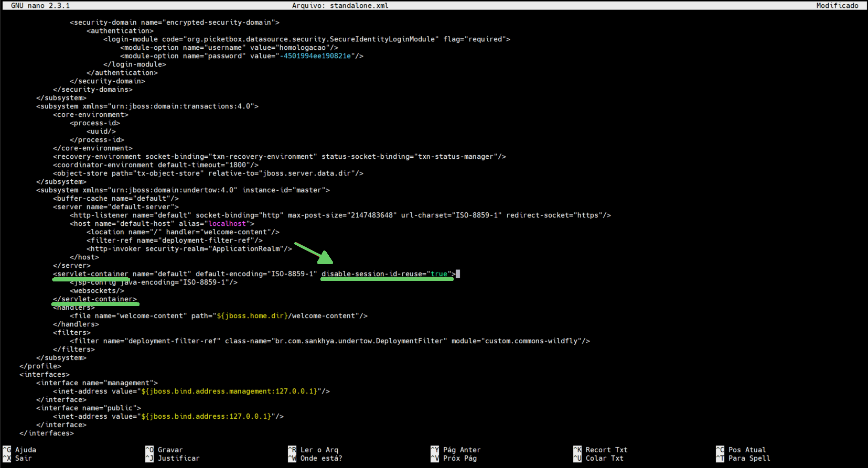
Task: Click the url-charset="ISO-8859-1" attribute
Action: (452, 215)
